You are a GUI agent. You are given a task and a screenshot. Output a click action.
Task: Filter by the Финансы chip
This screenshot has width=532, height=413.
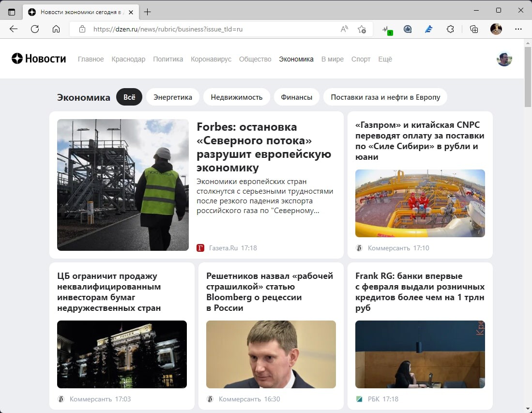(x=297, y=97)
